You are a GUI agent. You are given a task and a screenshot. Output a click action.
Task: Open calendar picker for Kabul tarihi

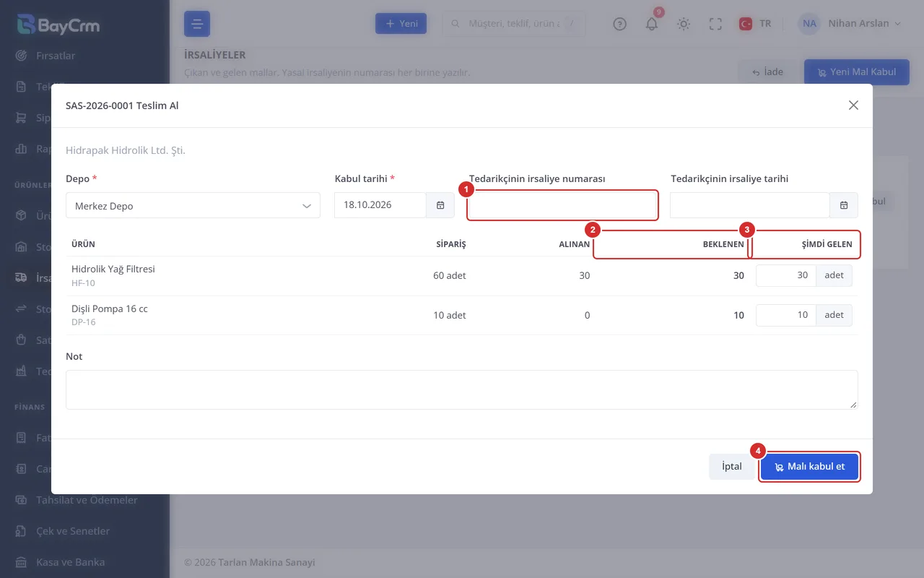click(x=440, y=205)
